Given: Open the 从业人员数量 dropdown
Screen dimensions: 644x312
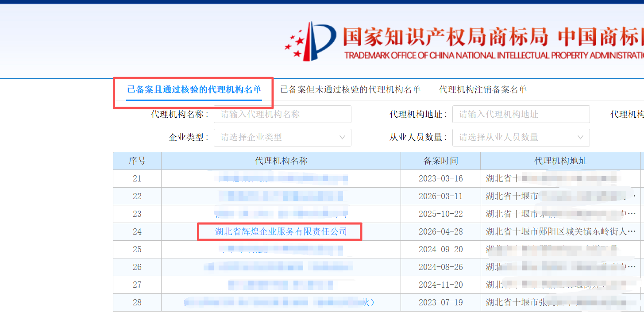Looking at the screenshot, I should point(521,138).
